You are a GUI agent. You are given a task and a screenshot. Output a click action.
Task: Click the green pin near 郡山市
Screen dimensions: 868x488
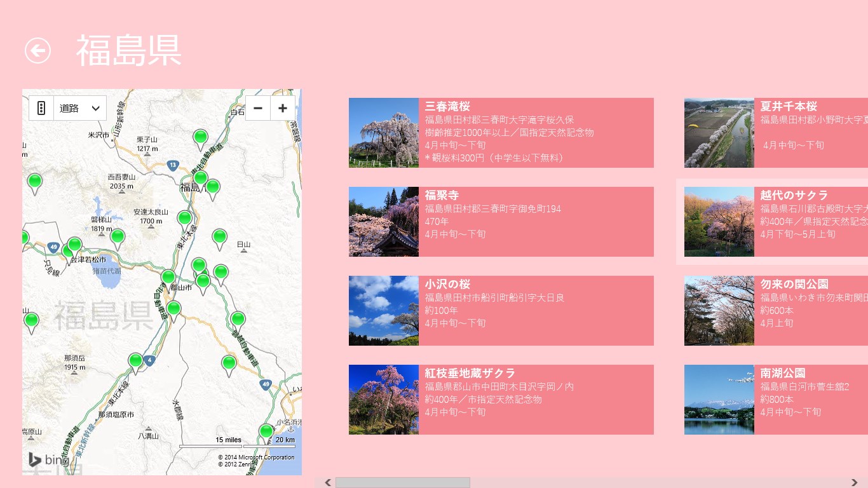(x=168, y=276)
